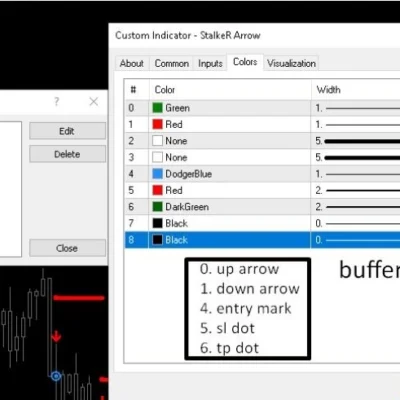The height and width of the screenshot is (400, 400).
Task: Open the About tab
Action: coord(132,63)
